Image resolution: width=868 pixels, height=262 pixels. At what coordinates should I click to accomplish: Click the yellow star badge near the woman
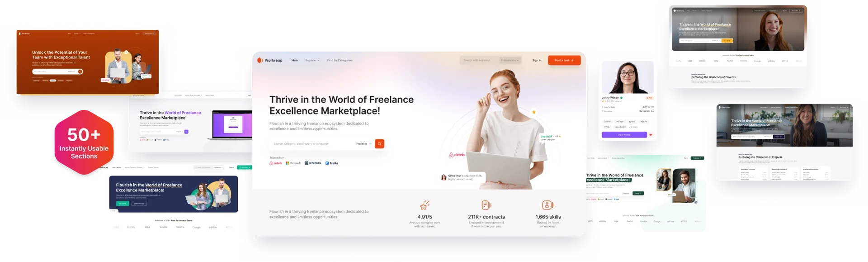(x=534, y=112)
